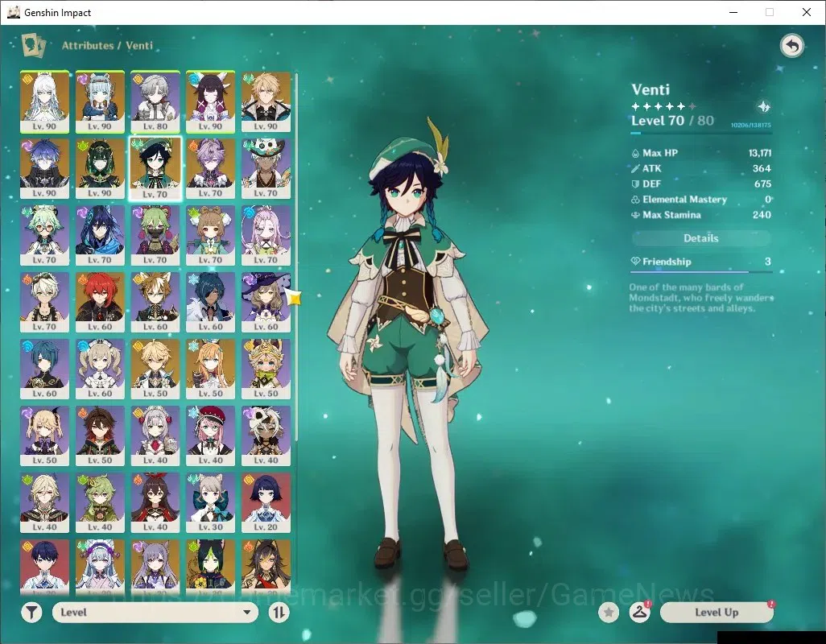826x644 pixels.
Task: Click Venti's EXP progress bar
Action: [x=700, y=133]
